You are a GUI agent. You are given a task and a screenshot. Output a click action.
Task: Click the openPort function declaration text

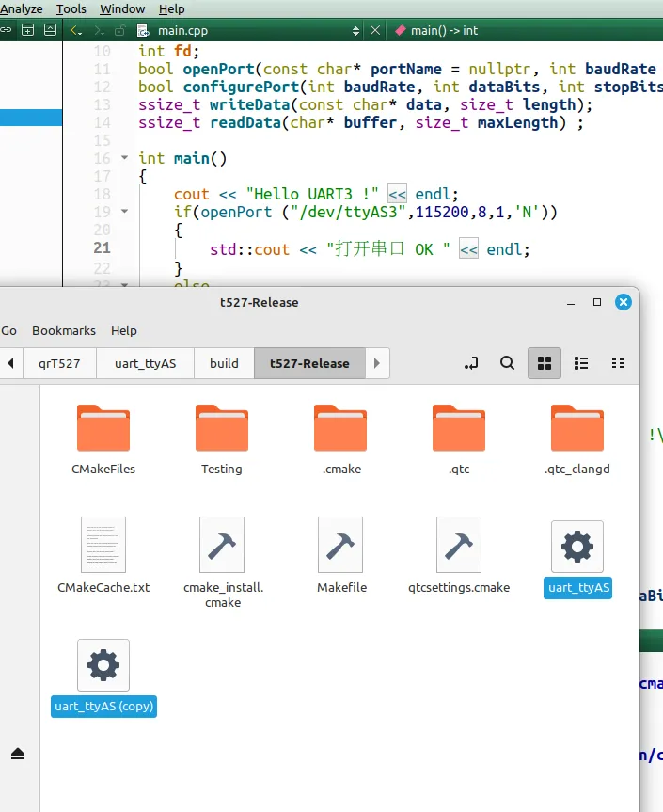[219, 69]
